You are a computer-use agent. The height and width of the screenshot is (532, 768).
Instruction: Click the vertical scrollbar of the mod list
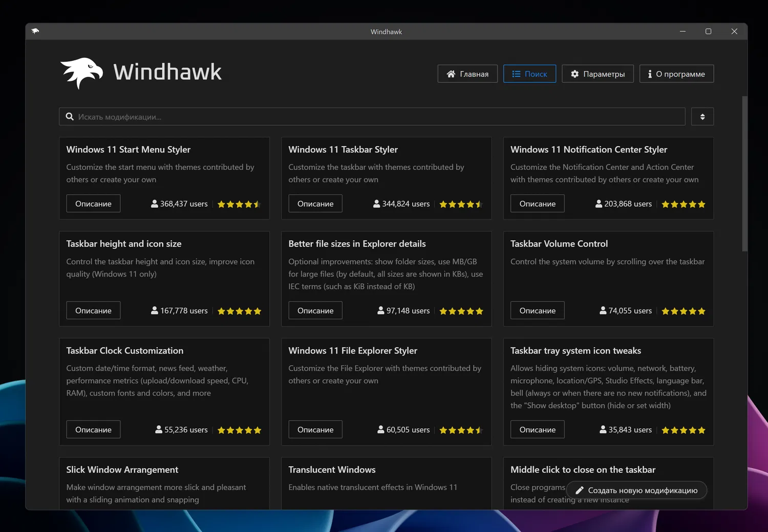click(744, 174)
